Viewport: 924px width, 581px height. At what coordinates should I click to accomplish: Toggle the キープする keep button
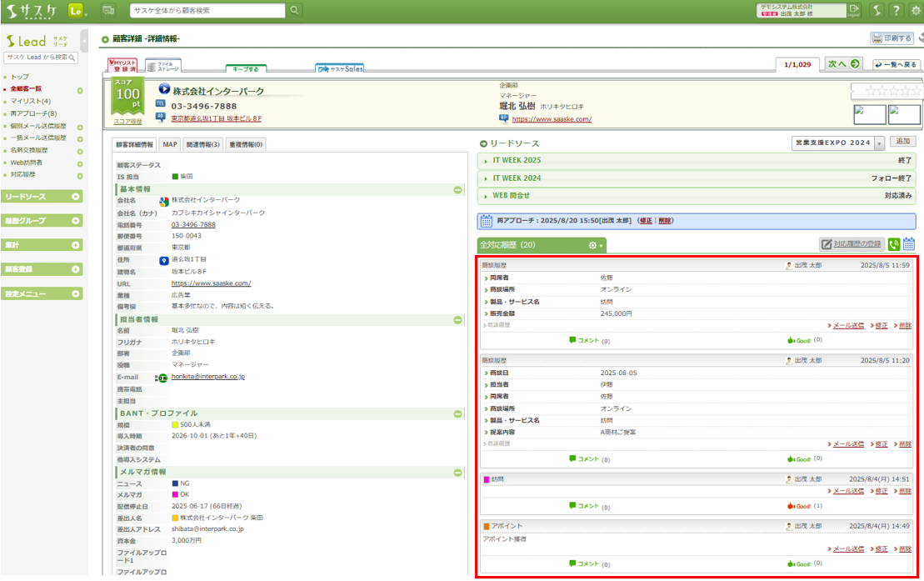click(x=246, y=69)
